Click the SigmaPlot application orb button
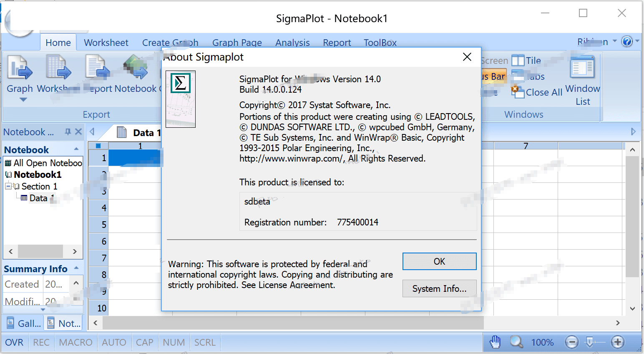This screenshot has height=354, width=644. (x=19, y=24)
